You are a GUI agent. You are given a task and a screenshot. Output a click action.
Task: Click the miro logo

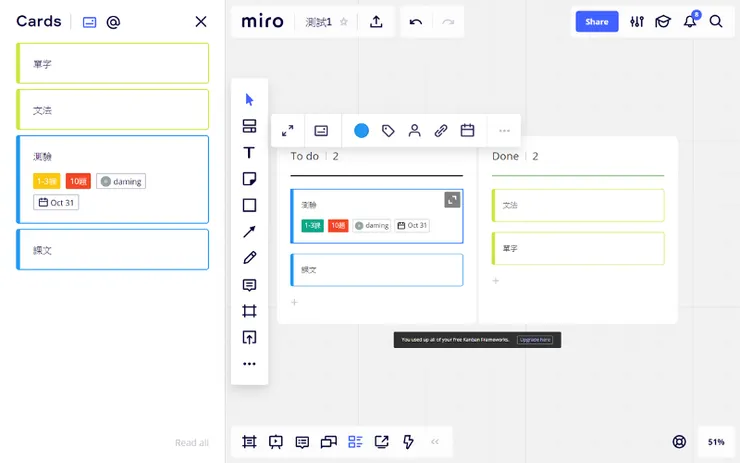(x=262, y=22)
